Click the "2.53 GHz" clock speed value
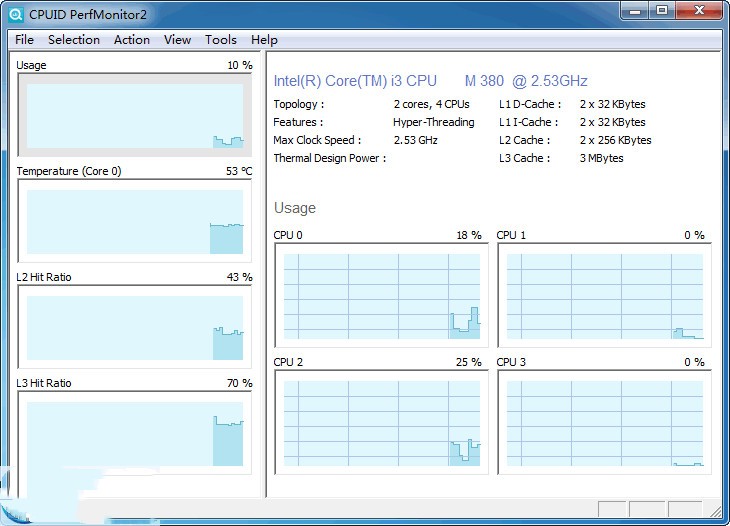Viewport: 730px width, 526px height. pos(415,140)
